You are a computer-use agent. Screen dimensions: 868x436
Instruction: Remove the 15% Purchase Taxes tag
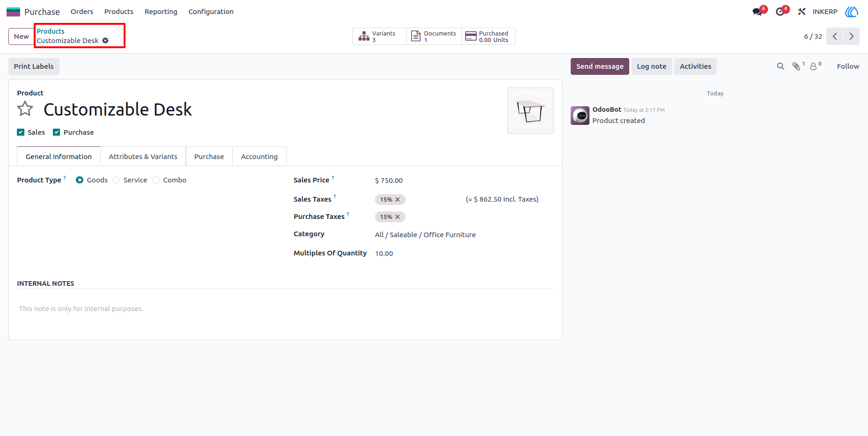[397, 217]
